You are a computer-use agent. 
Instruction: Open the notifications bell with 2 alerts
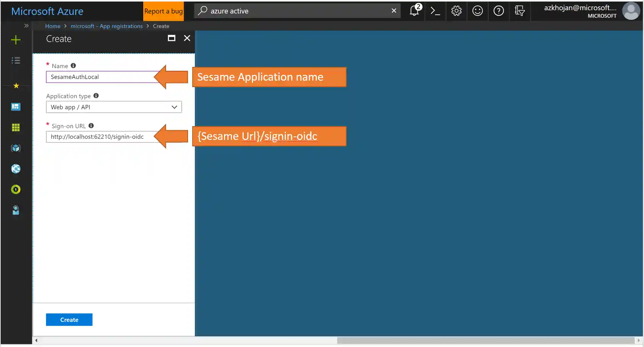pos(414,11)
